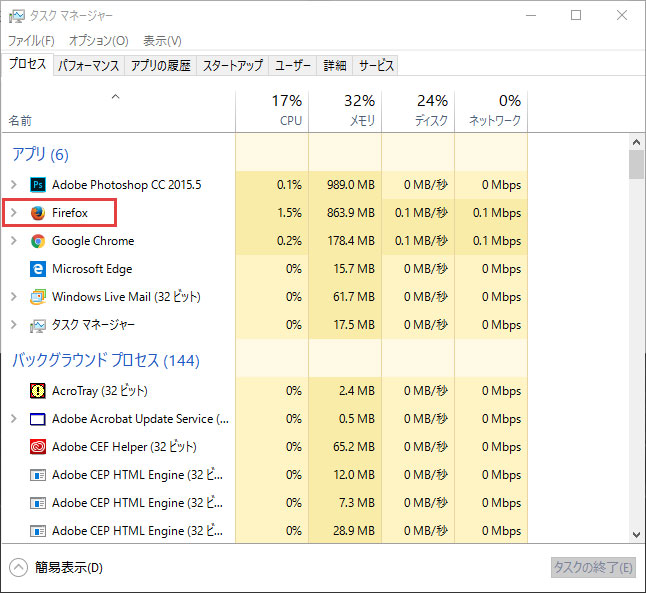Screen dimensions: 646x593
Task: Click Photoshop memory value 989.0 MB
Action: coord(351,185)
